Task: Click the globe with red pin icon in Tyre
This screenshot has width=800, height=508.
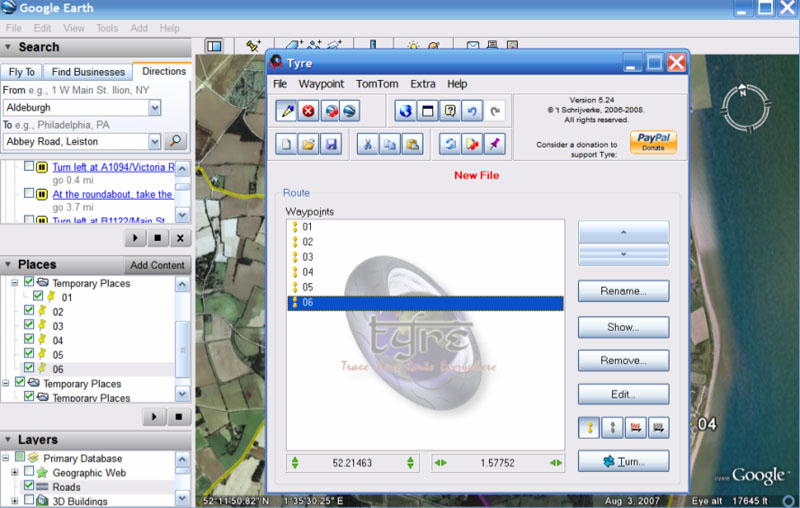Action: click(332, 111)
